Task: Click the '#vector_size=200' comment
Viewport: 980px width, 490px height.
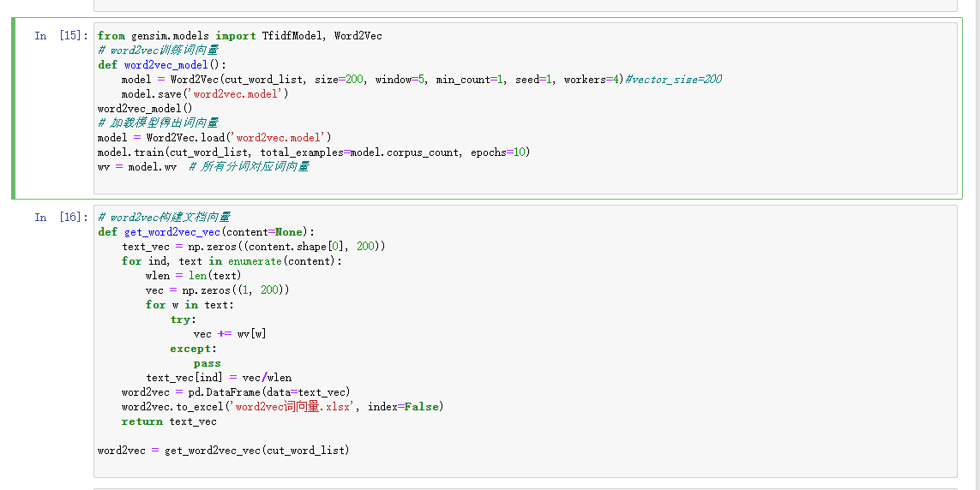Action: (673, 80)
